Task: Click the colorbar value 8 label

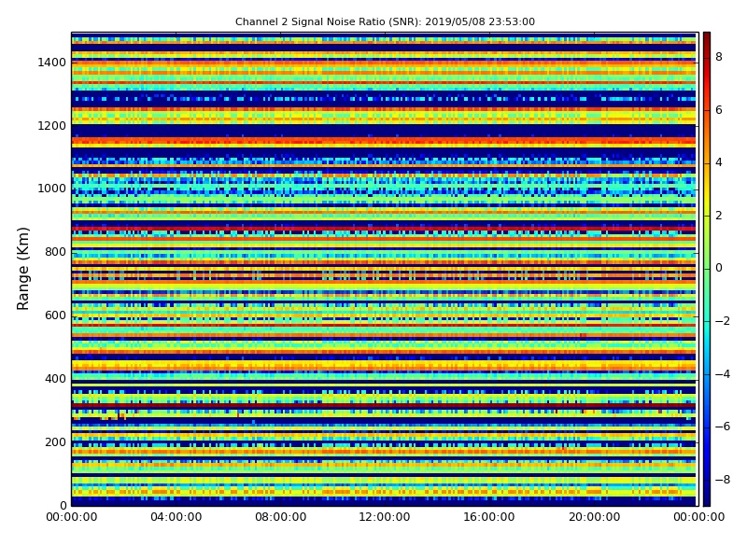Action: click(719, 57)
